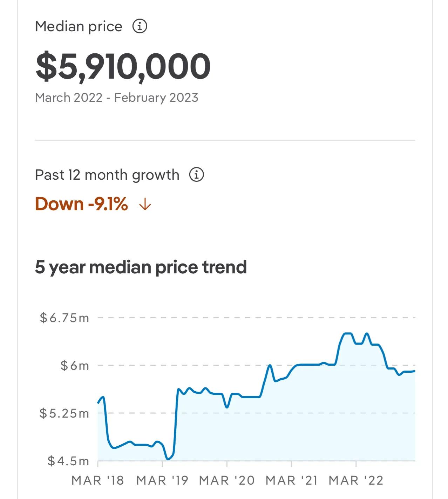Select the MAR '20 axis marker

tap(227, 480)
